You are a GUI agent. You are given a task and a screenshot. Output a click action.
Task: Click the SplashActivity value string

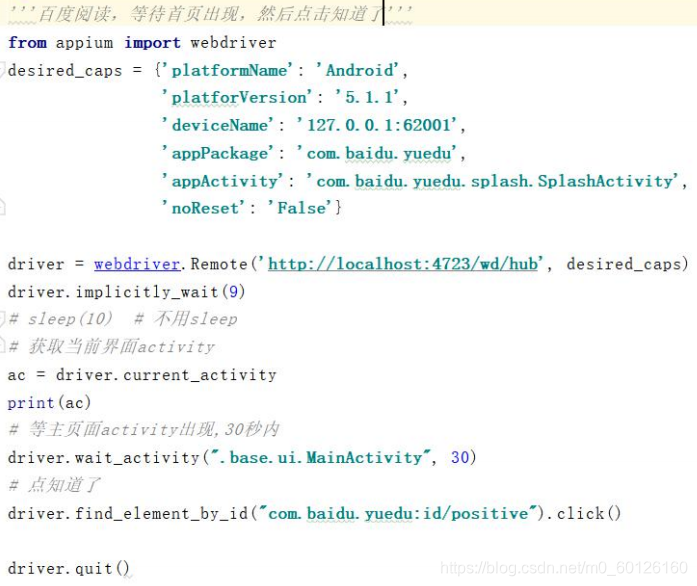pos(492,181)
